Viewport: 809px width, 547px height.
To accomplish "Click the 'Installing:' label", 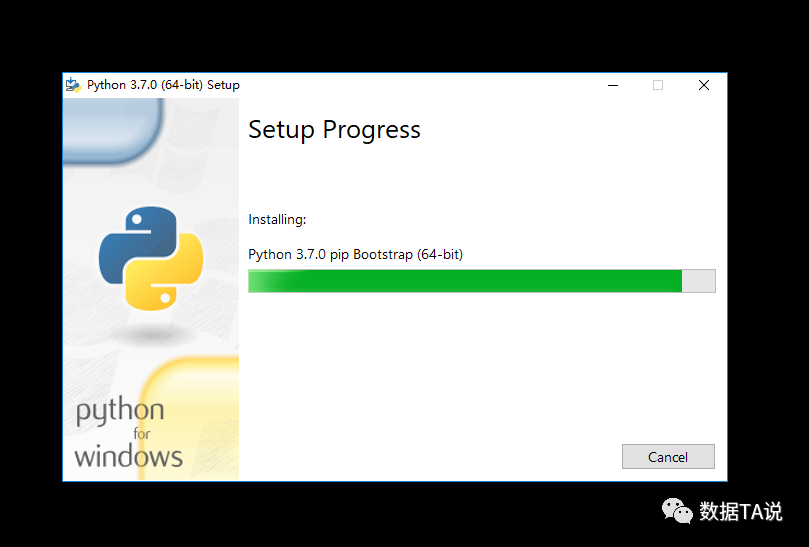I will [x=277, y=219].
